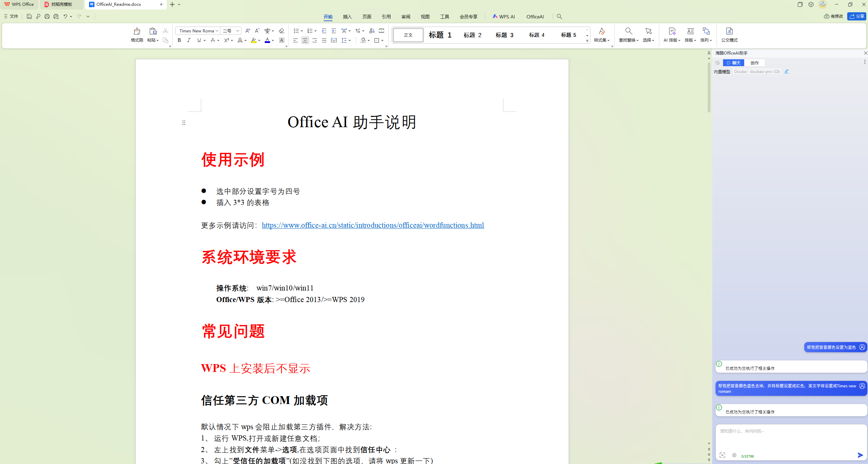
Task: Open settings gear in the AI input box
Action: (734, 455)
